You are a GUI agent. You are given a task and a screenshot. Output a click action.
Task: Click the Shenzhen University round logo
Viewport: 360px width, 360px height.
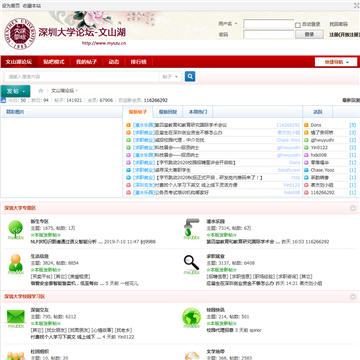coord(19,34)
